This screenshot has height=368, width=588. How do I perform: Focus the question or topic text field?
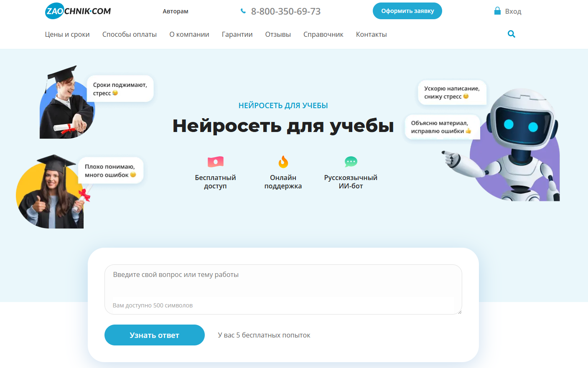coord(283,284)
